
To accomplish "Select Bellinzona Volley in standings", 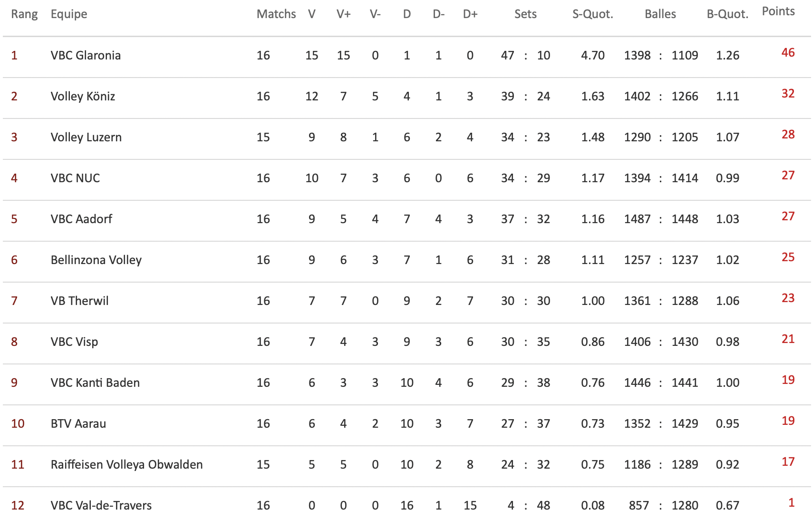I will (96, 260).
